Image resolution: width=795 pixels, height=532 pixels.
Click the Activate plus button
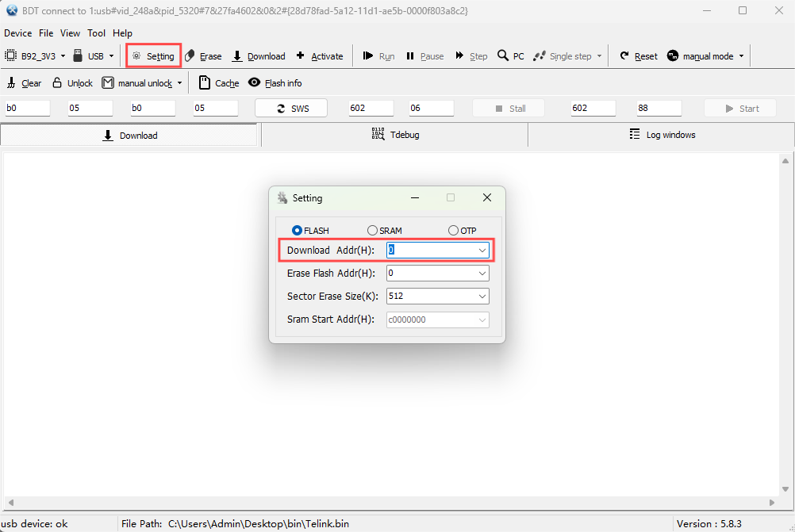tap(320, 55)
